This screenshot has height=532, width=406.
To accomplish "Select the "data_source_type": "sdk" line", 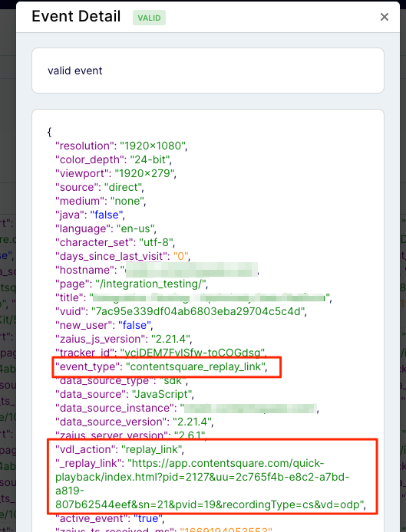I will 121,381.
